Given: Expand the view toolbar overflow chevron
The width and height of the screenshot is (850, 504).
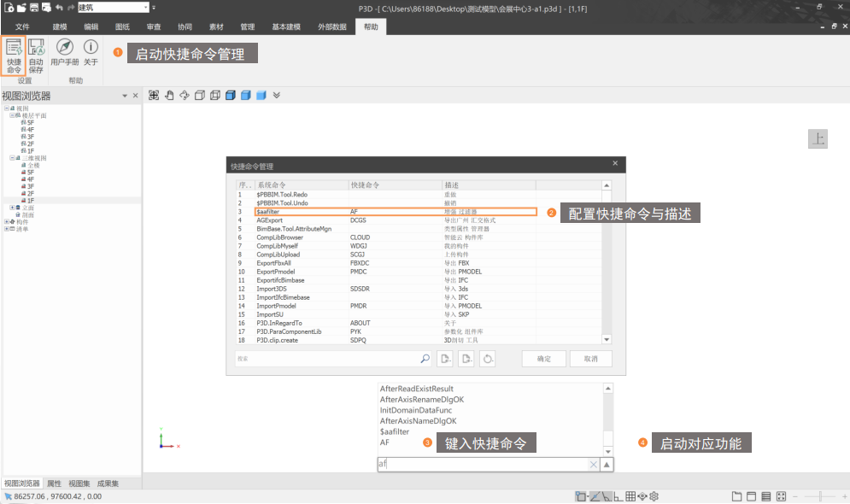Looking at the screenshot, I should coord(277,95).
